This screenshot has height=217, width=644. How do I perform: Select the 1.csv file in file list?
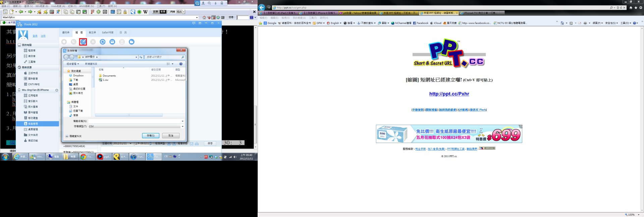click(104, 80)
